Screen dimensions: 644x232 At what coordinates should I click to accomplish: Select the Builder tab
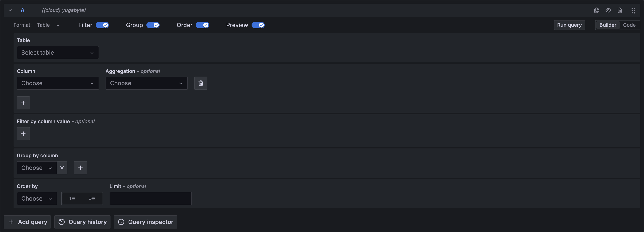[607, 25]
